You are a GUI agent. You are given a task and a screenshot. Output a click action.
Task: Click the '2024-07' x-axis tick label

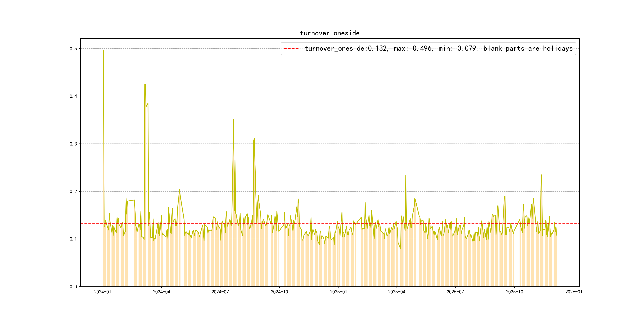pos(220,292)
